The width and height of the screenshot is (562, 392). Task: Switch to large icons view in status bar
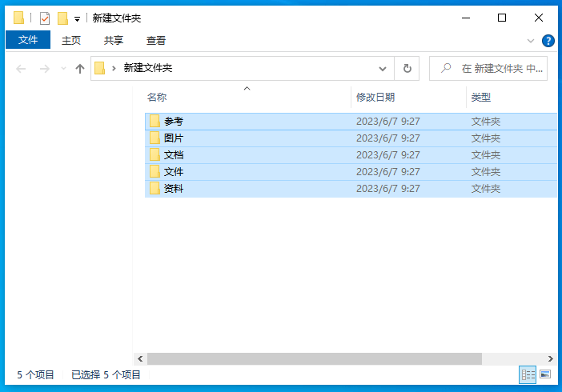tap(545, 375)
